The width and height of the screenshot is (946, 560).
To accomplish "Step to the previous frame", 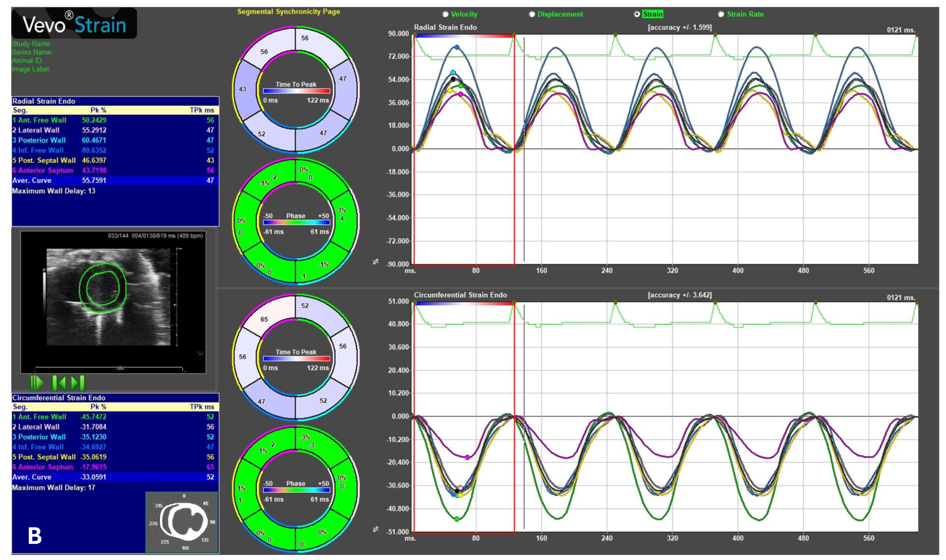I will pos(59,383).
